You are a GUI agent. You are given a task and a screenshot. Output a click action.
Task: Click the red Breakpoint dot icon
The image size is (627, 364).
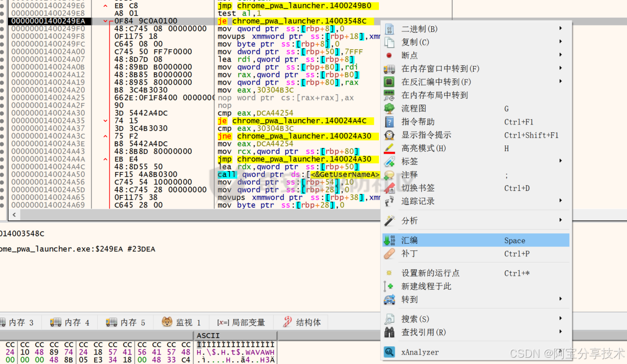coord(389,55)
